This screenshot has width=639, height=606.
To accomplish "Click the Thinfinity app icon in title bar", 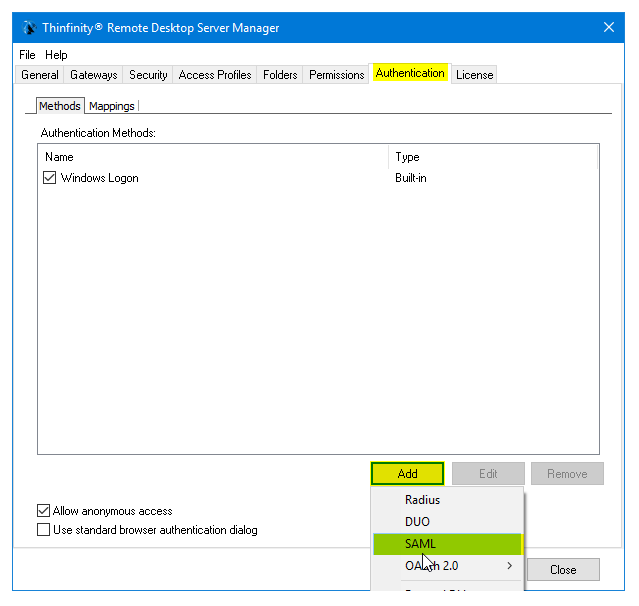I will [x=29, y=28].
